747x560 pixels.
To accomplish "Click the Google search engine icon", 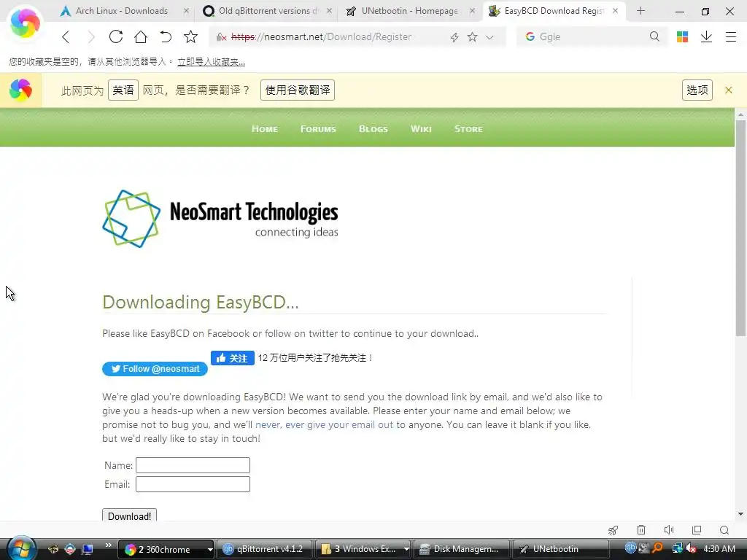I will coord(530,36).
